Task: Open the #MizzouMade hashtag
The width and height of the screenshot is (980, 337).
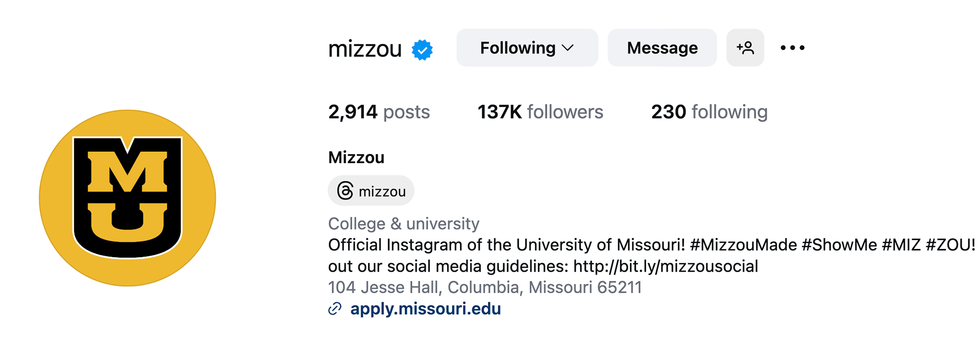Action: click(743, 245)
